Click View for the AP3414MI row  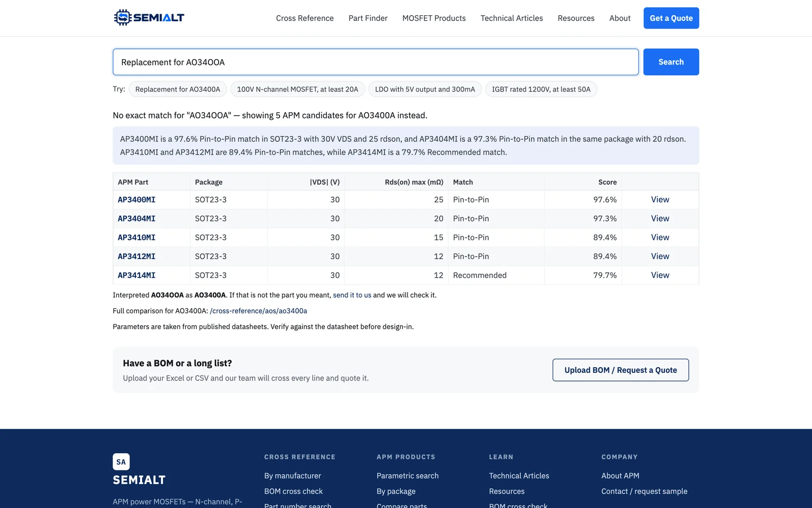point(660,275)
